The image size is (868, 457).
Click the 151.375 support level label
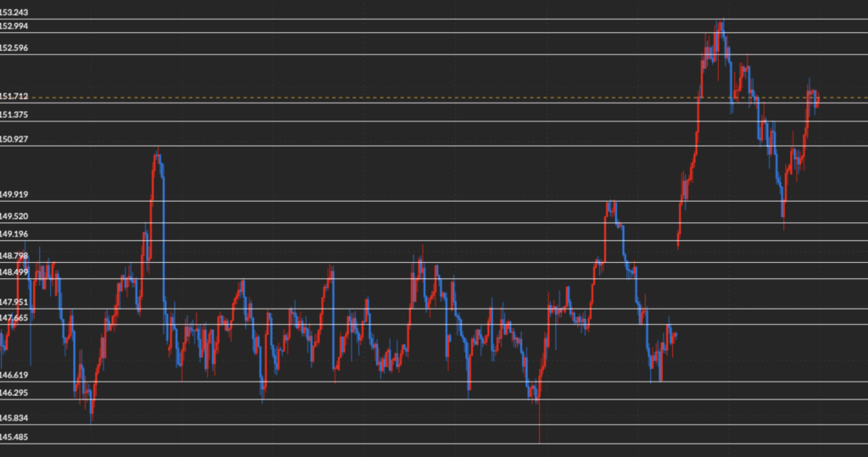click(x=14, y=114)
